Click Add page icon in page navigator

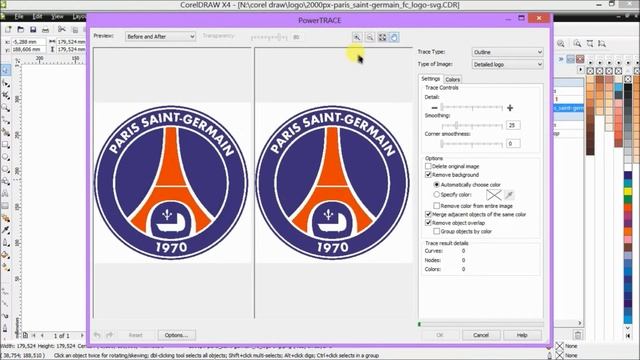[25, 336]
